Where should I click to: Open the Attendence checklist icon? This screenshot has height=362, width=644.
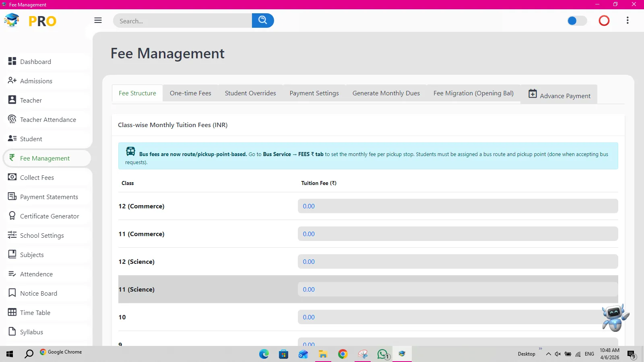coord(12,274)
